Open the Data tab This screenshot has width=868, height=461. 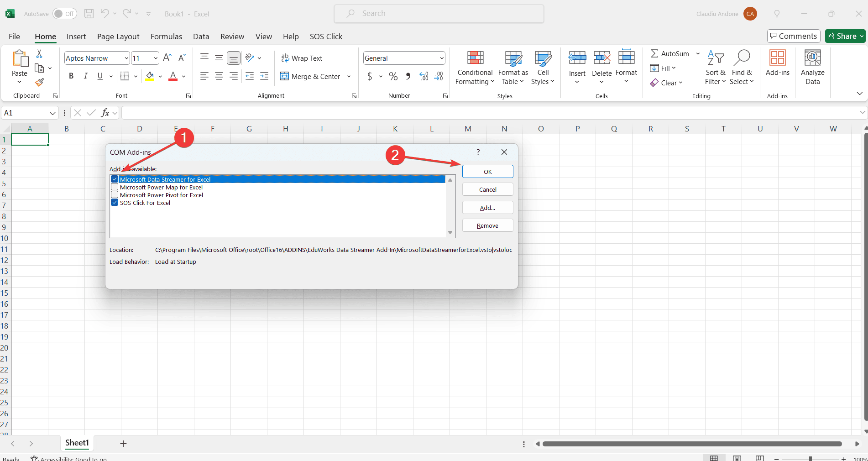coord(201,37)
